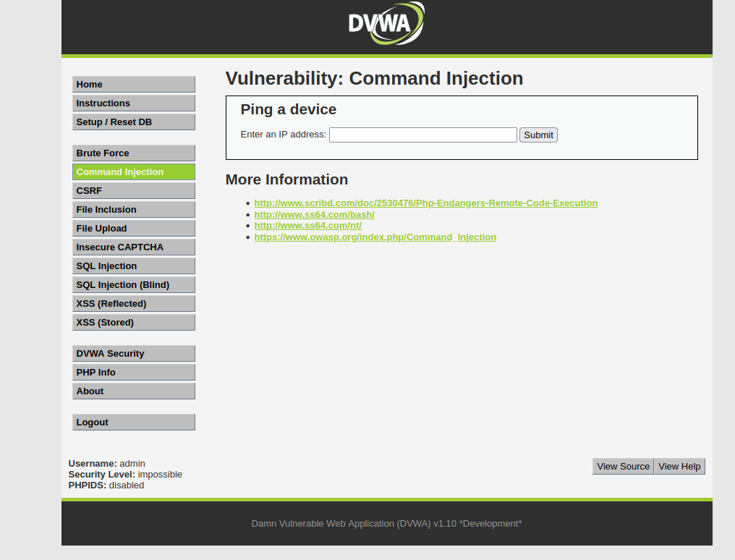This screenshot has width=735, height=560.
Task: Open XSS (Reflected) page
Action: point(134,304)
